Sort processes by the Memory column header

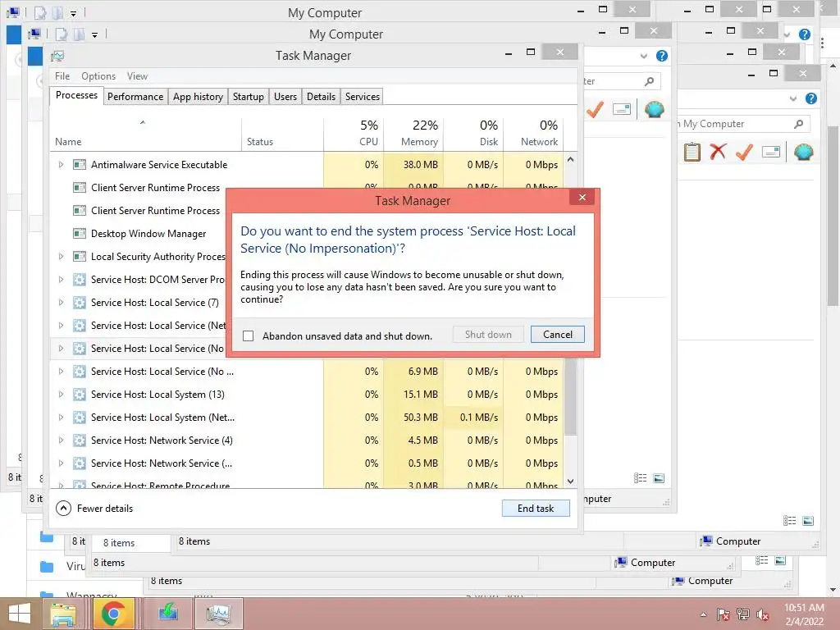click(413, 133)
